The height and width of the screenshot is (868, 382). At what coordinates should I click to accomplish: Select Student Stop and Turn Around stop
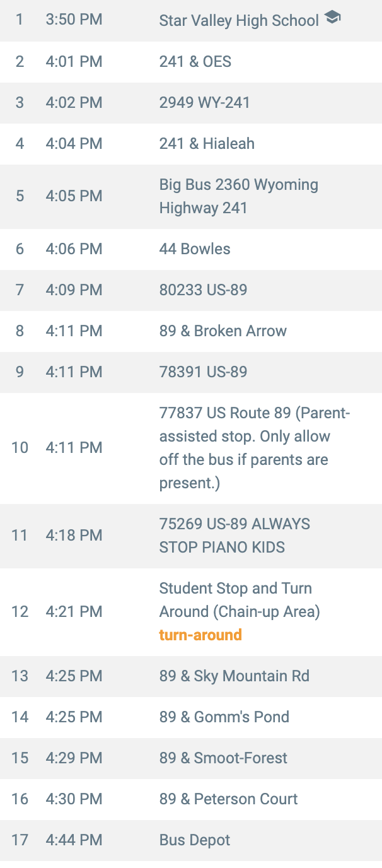pos(240,600)
